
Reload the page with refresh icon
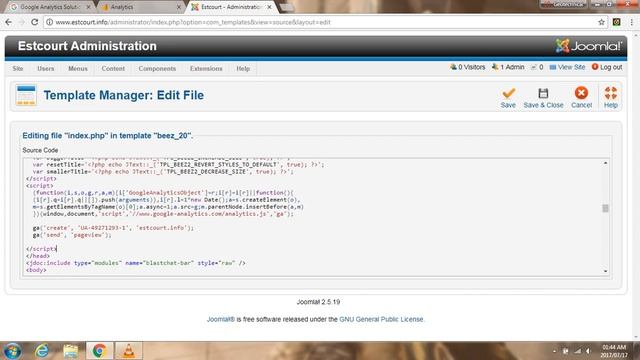click(x=35, y=22)
